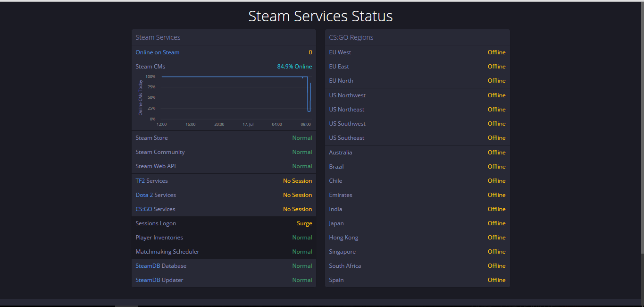Image resolution: width=644 pixels, height=307 pixels.
Task: Click the US Northeast region label
Action: [x=347, y=110]
